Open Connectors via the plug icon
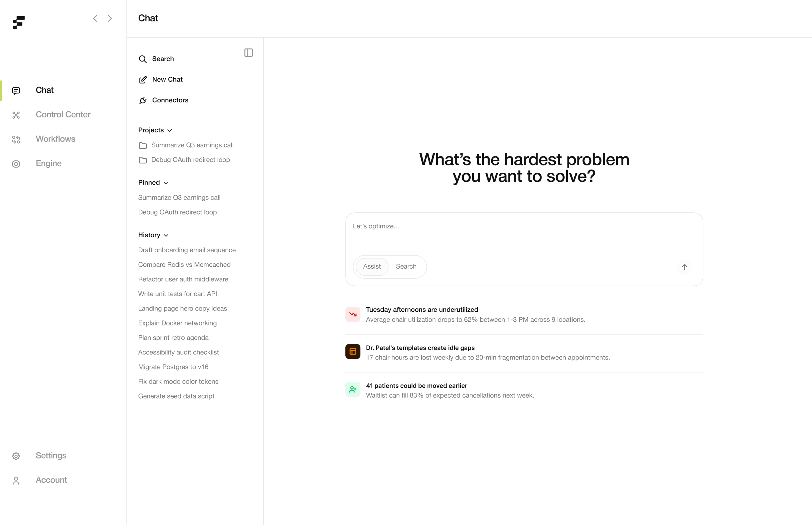 (143, 100)
